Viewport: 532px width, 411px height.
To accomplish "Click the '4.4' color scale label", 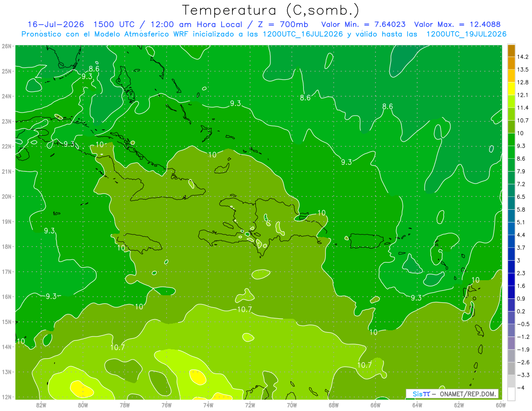I will coord(521,235).
